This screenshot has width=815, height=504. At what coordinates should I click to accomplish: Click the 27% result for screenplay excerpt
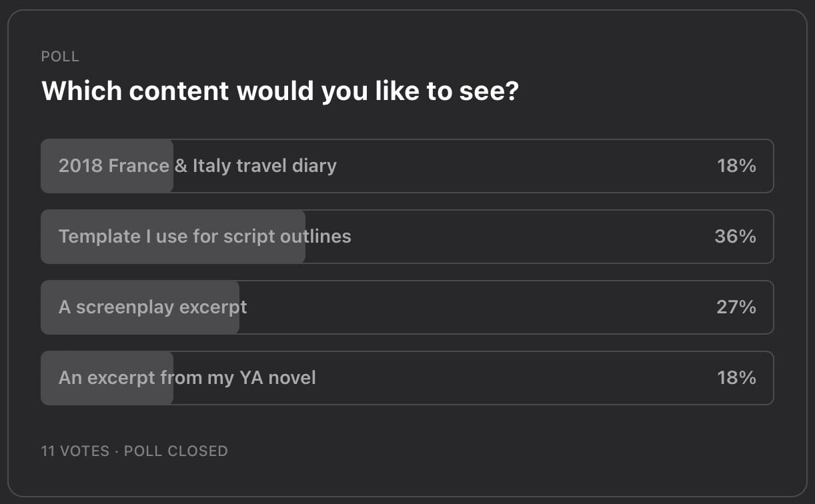click(x=736, y=307)
